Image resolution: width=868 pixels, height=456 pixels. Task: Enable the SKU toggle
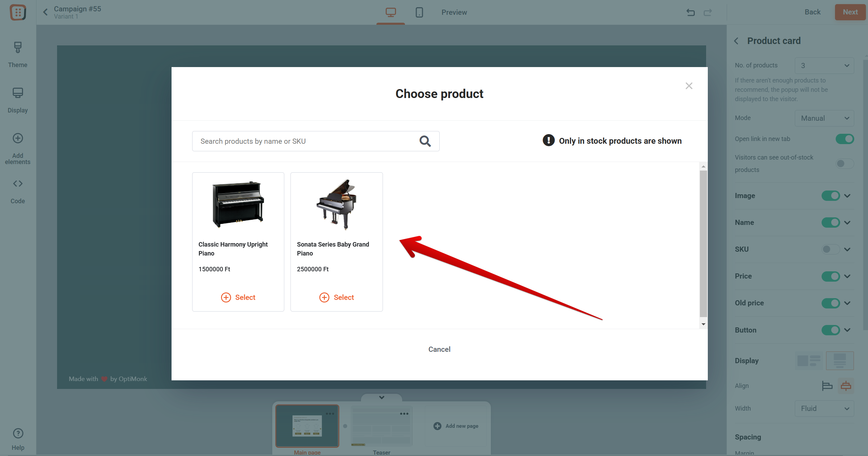tap(831, 249)
